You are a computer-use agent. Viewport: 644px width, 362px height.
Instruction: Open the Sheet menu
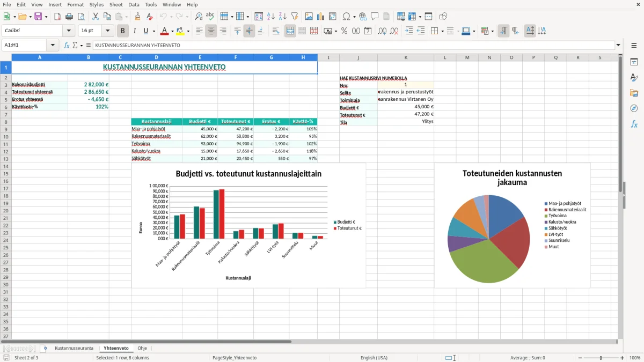116,4
